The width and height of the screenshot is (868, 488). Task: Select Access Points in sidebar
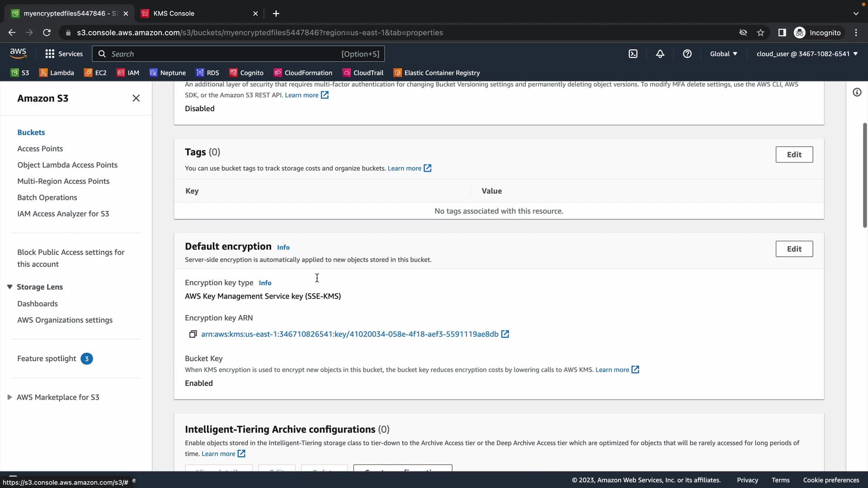coord(40,149)
